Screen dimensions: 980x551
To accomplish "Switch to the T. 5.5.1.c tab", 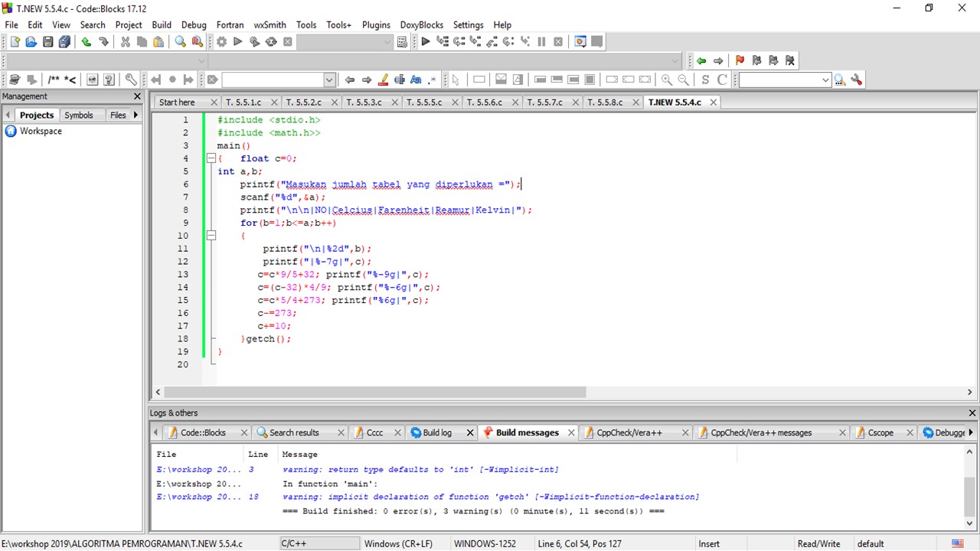I will click(243, 102).
